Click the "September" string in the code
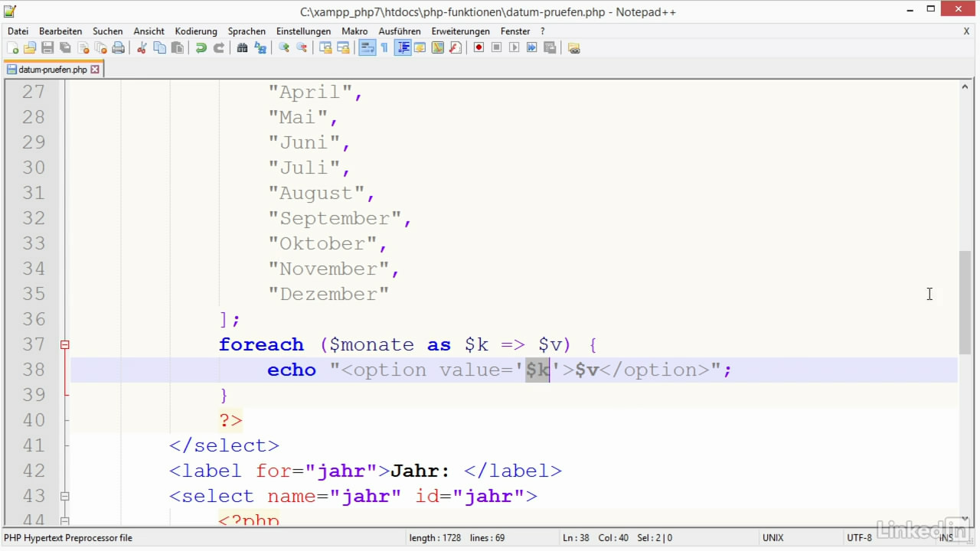980x551 pixels. point(335,218)
